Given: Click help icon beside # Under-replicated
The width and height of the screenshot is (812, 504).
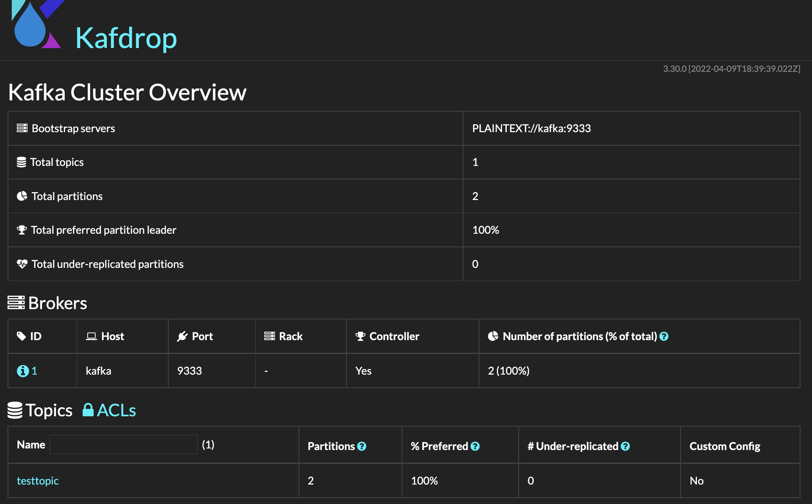Looking at the screenshot, I should pos(625,446).
